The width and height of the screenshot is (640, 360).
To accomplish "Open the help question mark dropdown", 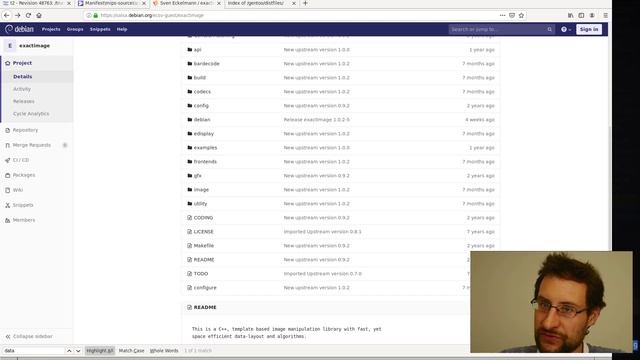I will [x=566, y=29].
